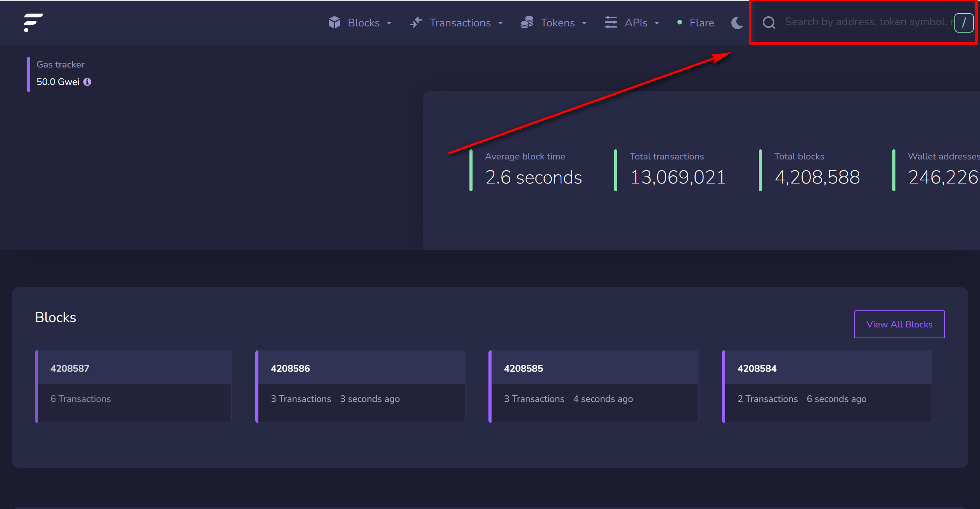The width and height of the screenshot is (980, 509).
Task: Toggle dark mode with moon icon
Action: [x=737, y=23]
